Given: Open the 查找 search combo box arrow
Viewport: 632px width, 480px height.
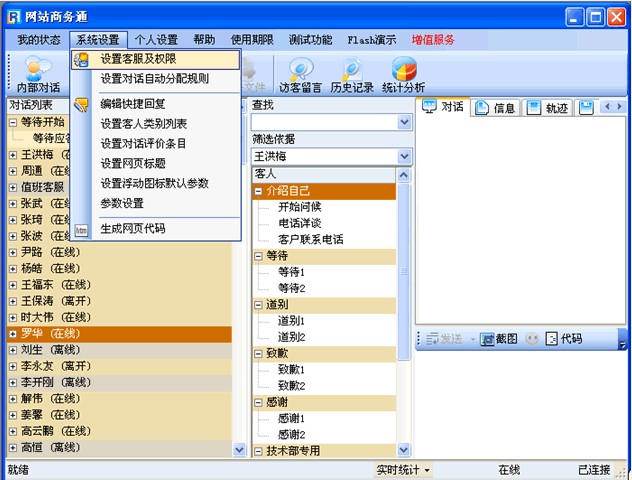Looking at the screenshot, I should [404, 122].
